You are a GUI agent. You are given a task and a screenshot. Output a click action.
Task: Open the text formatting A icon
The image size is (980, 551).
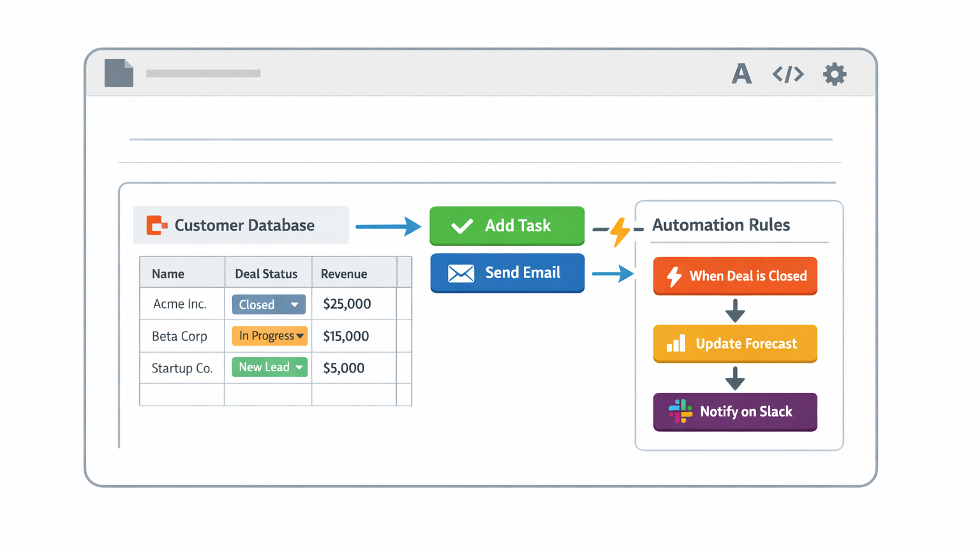click(741, 74)
